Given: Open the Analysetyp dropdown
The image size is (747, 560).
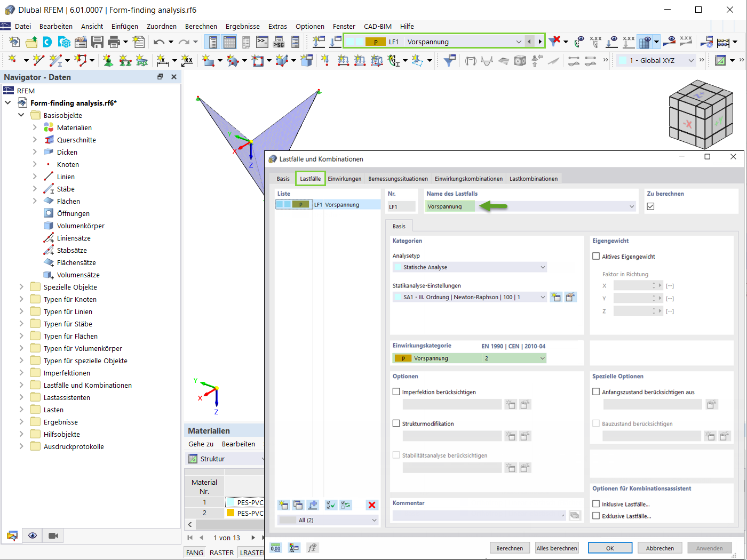Looking at the screenshot, I should tap(470, 267).
